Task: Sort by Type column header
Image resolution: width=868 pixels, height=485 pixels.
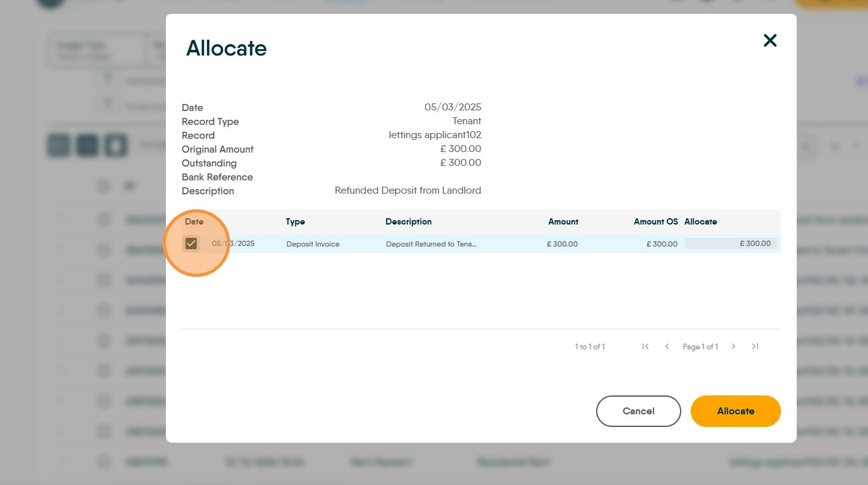Action: [x=295, y=222]
